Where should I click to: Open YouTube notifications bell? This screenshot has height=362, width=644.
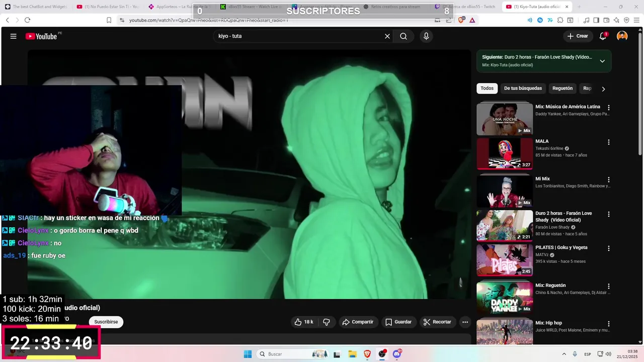coord(603,36)
